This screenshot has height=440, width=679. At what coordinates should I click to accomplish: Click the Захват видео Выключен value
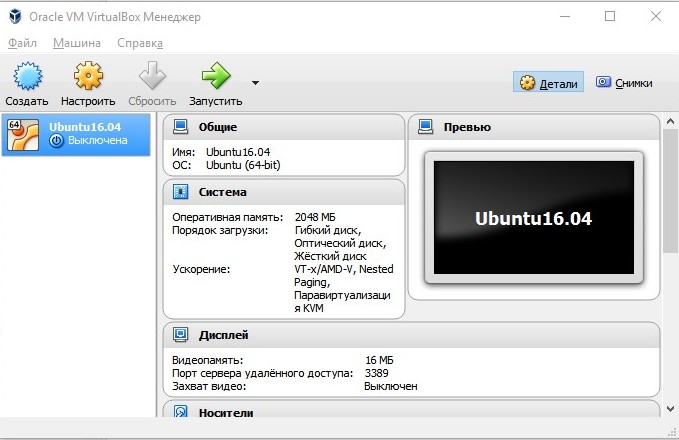pyautogui.click(x=391, y=386)
